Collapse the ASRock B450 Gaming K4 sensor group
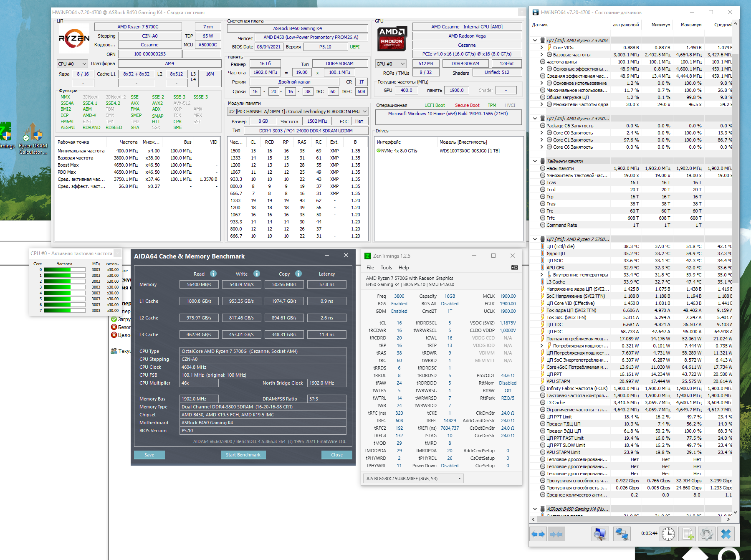The image size is (751, 560). pos(535,509)
